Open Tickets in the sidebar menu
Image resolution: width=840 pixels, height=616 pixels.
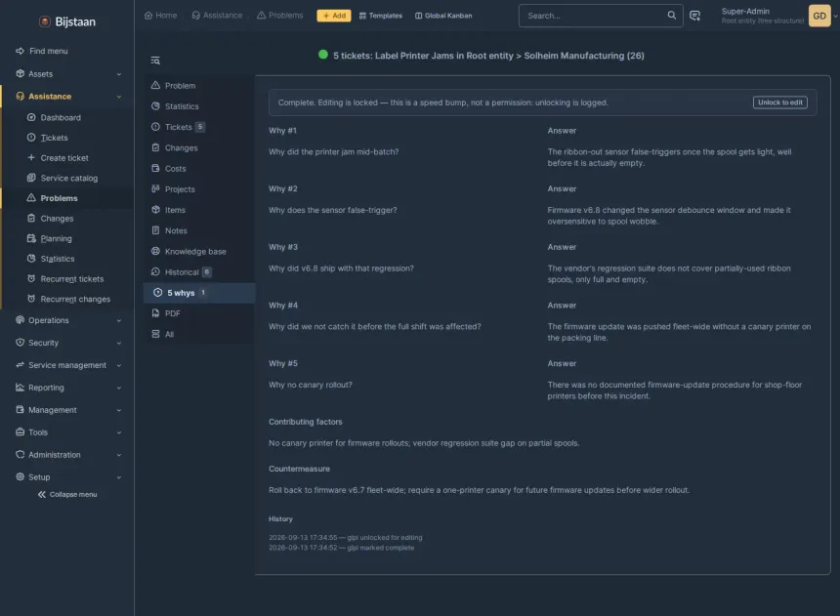coord(54,138)
